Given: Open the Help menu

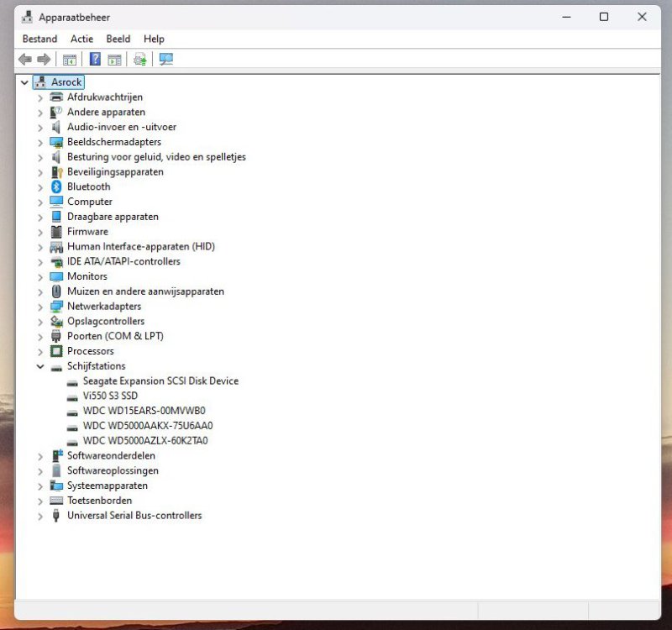Looking at the screenshot, I should pos(154,39).
